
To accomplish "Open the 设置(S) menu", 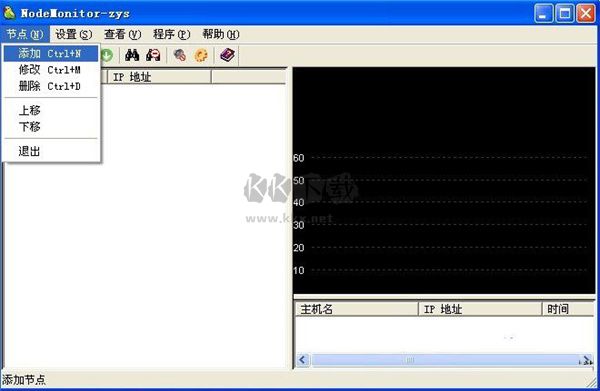I will tap(73, 34).
